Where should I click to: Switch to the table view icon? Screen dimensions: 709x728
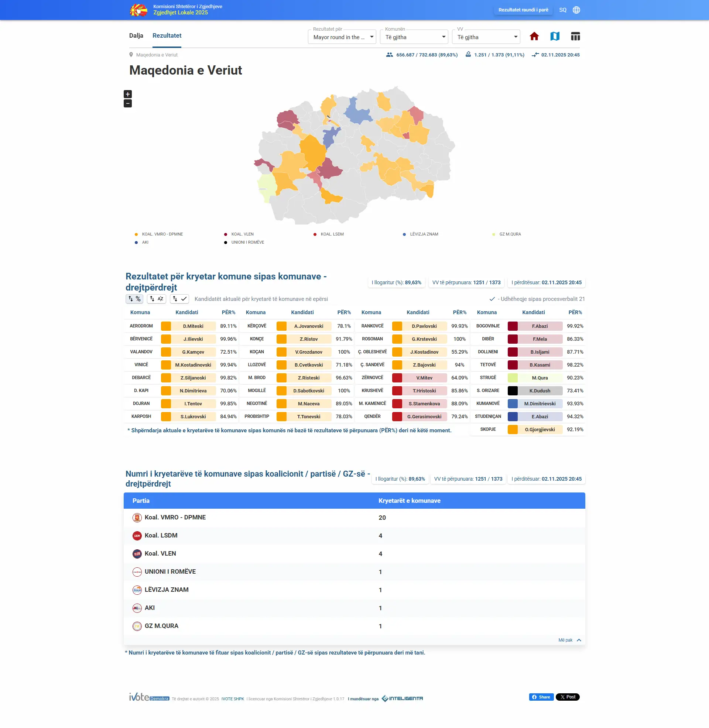(x=575, y=37)
